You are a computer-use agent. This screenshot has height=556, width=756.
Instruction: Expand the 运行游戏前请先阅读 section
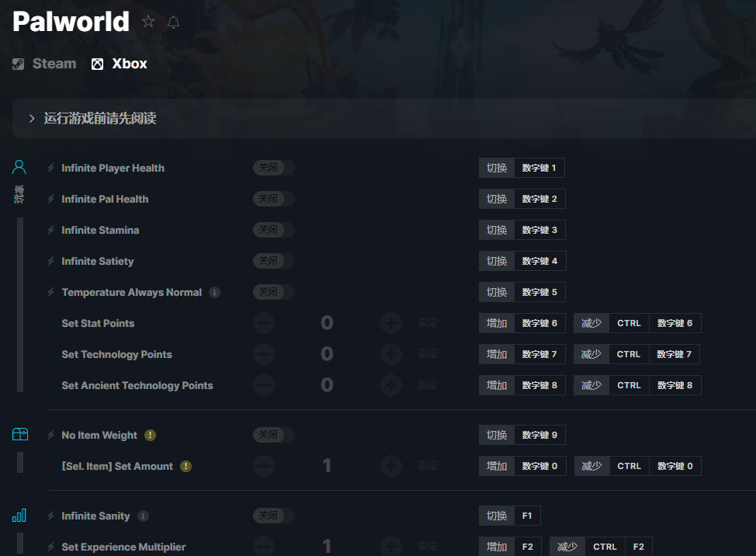coord(383,119)
